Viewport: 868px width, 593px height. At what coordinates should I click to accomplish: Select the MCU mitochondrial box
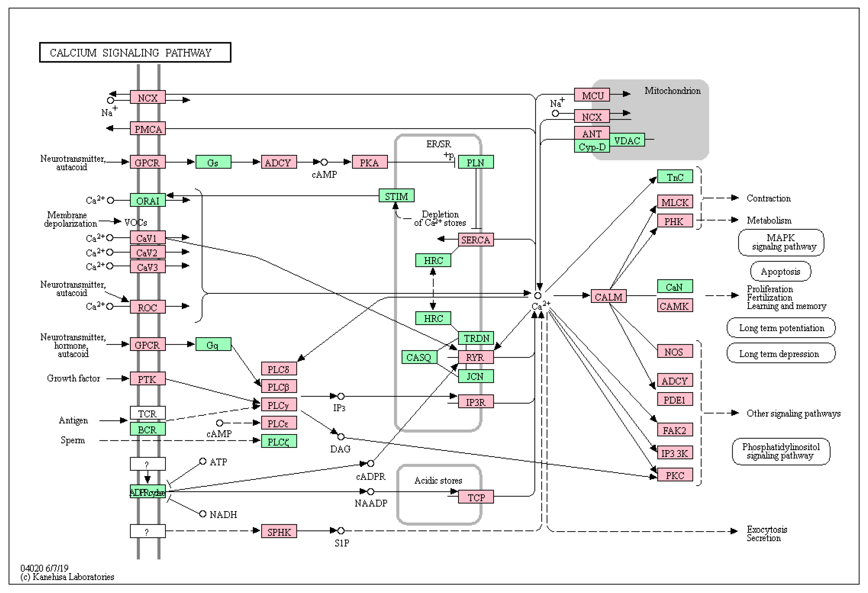592,95
